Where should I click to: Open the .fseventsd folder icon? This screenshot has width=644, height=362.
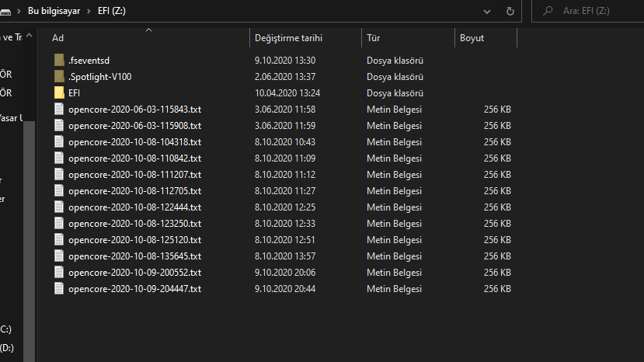[x=60, y=60]
